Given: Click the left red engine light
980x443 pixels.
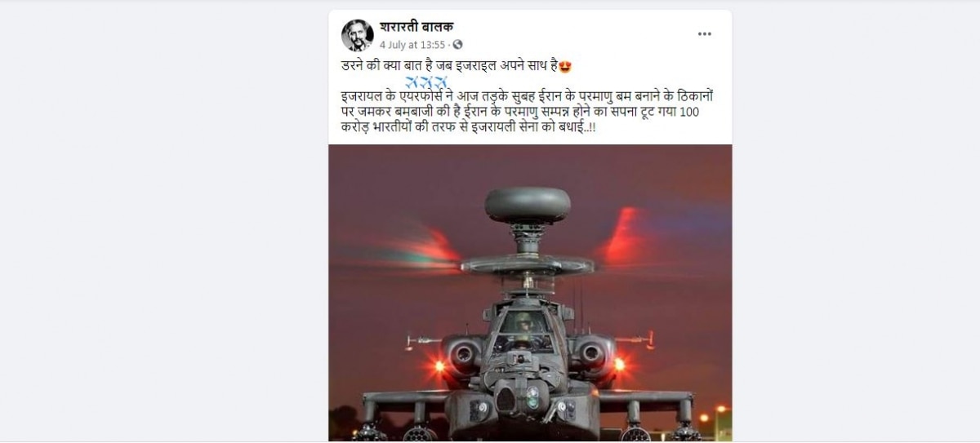Looking at the screenshot, I should click(x=439, y=365).
